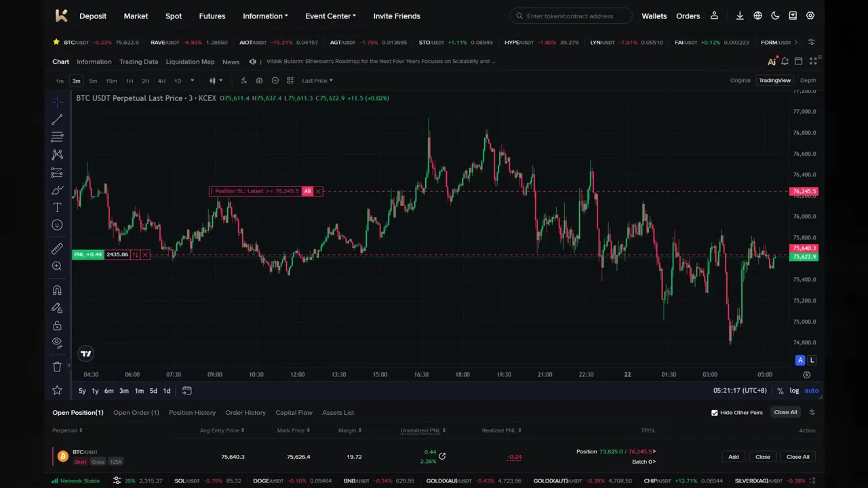Toggle log scale on chart
The image size is (868, 488).
click(794, 390)
